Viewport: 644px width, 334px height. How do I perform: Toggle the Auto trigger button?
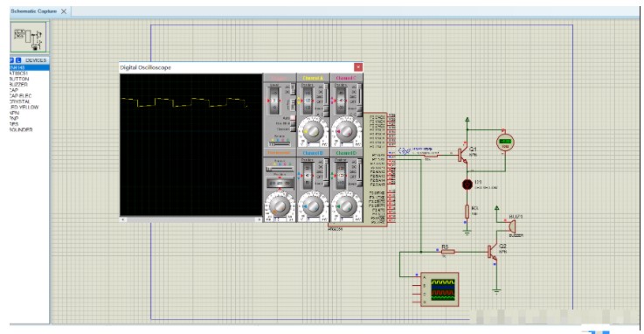tap(293, 118)
